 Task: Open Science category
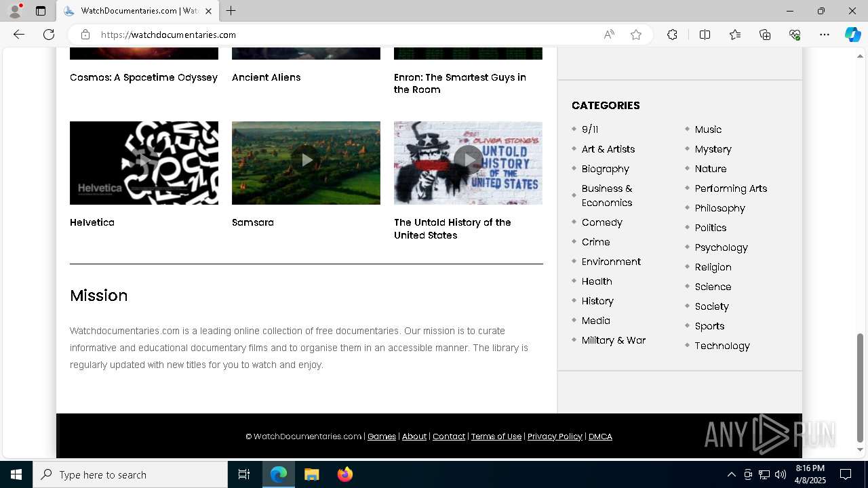click(713, 287)
